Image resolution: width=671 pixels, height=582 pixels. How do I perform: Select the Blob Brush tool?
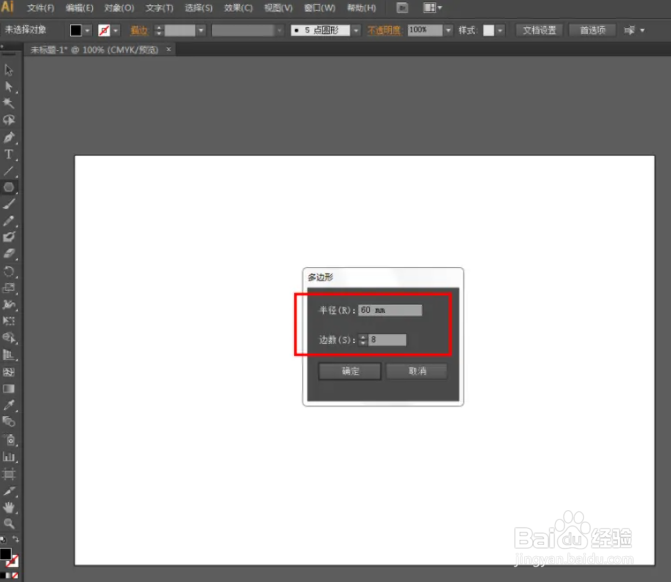9,238
